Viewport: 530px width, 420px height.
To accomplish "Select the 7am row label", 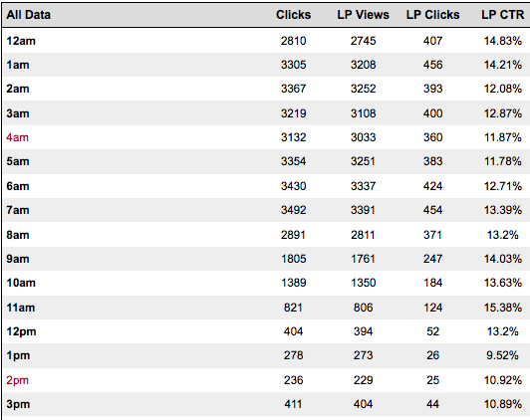I will (18, 210).
